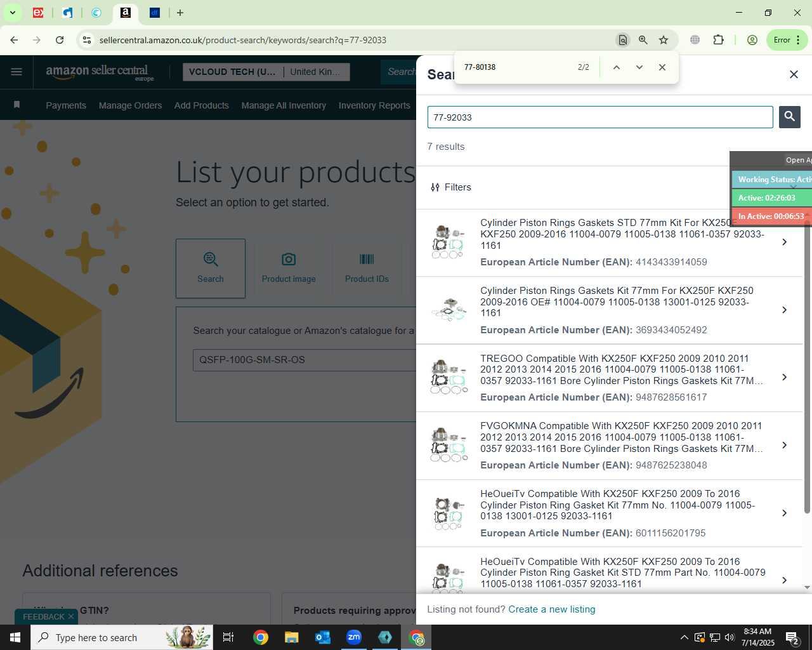Reload the browser page
812x650 pixels.
pos(60,40)
